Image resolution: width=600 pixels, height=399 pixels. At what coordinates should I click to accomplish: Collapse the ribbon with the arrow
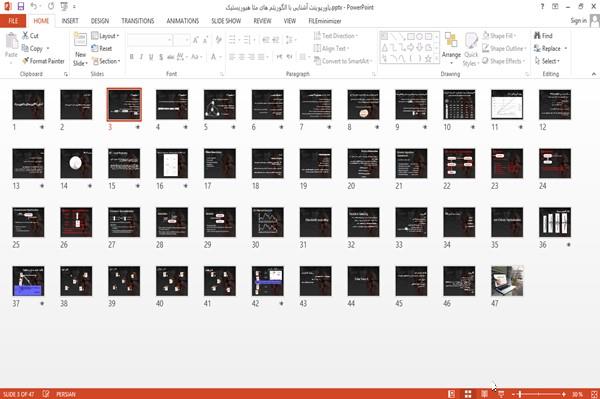tap(593, 74)
